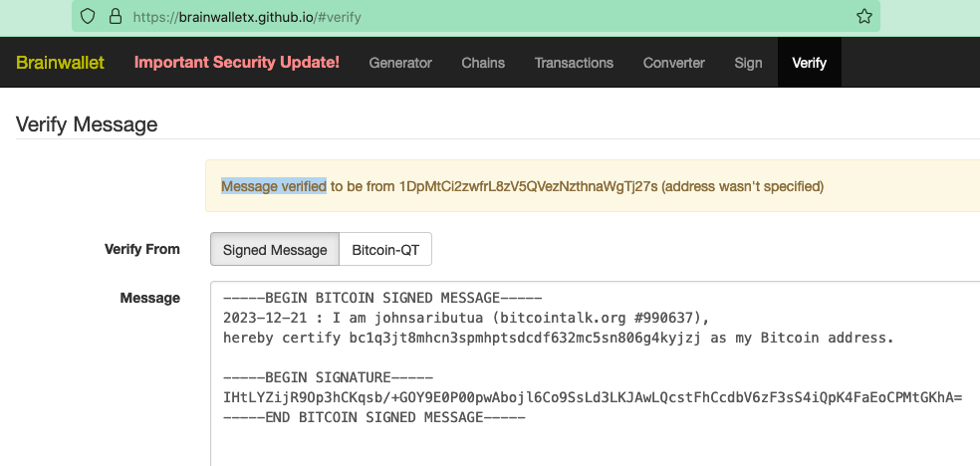
Task: Open site information via the padlock icon
Action: coord(115,16)
